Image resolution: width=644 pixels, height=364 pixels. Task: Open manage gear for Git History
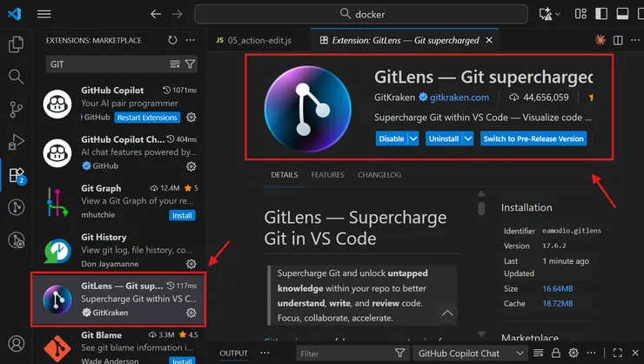(191, 264)
